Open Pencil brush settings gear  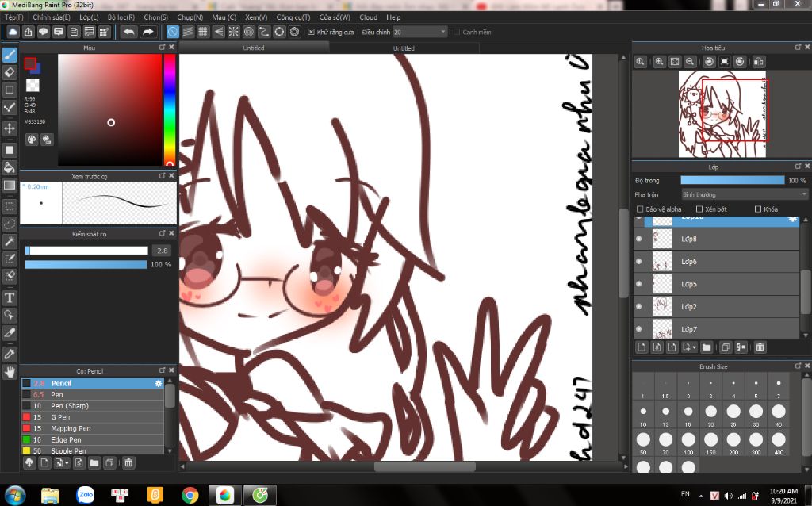pyautogui.click(x=159, y=383)
